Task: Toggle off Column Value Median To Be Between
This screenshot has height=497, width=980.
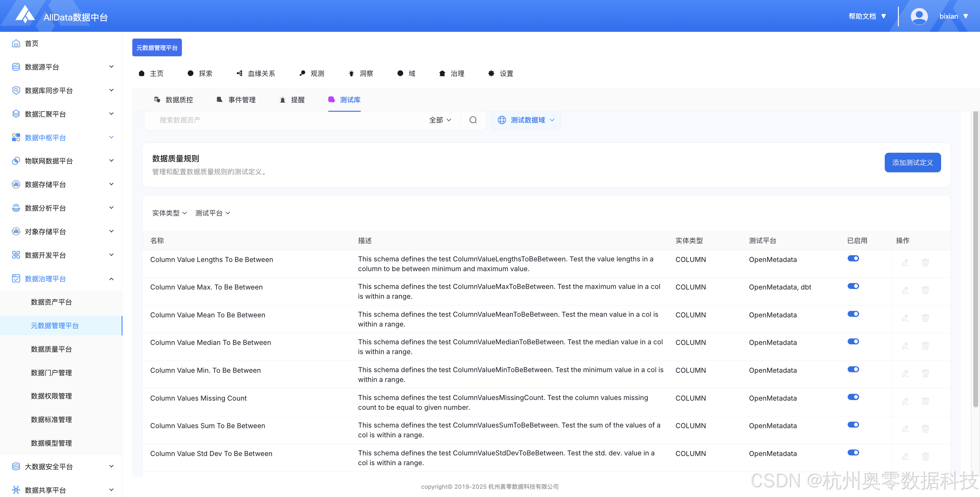Action: click(x=853, y=342)
